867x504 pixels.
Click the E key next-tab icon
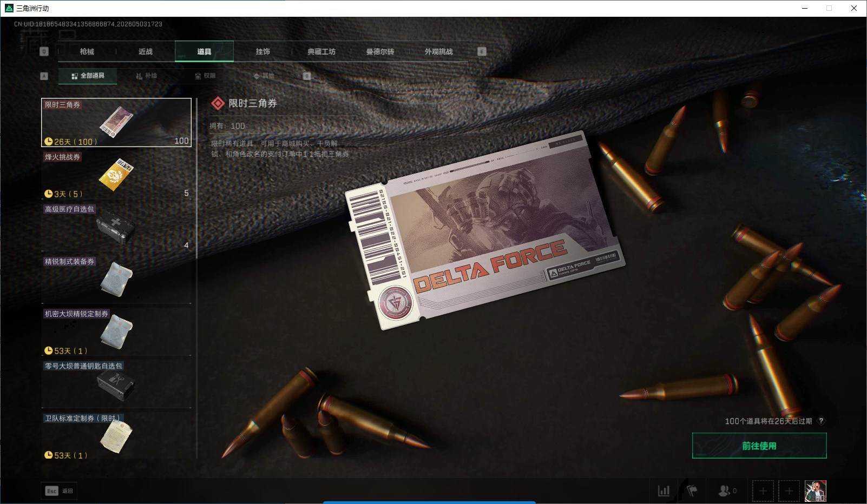[482, 51]
